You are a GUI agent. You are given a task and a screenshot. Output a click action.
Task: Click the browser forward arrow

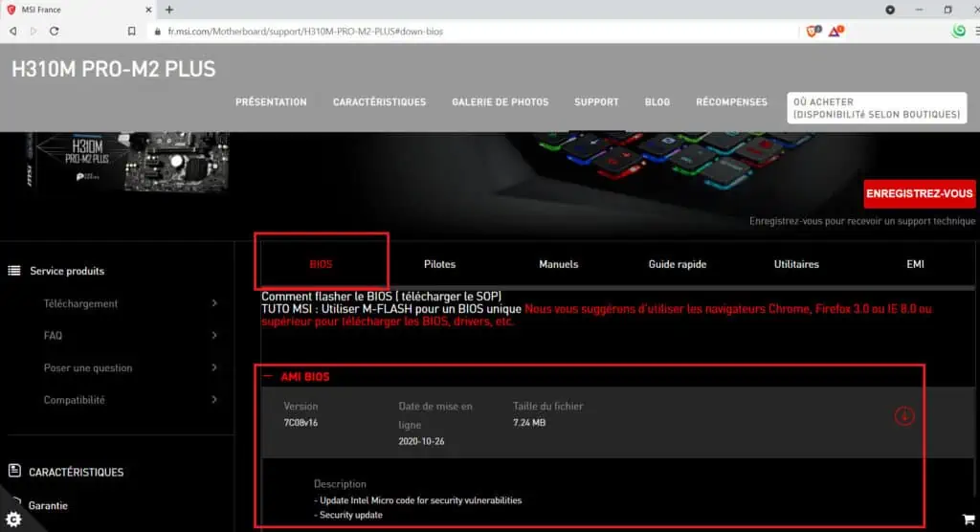pyautogui.click(x=33, y=32)
